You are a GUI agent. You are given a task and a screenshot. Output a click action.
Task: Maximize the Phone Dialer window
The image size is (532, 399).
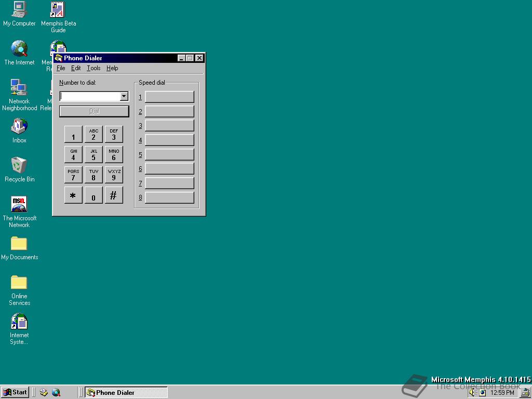click(190, 58)
